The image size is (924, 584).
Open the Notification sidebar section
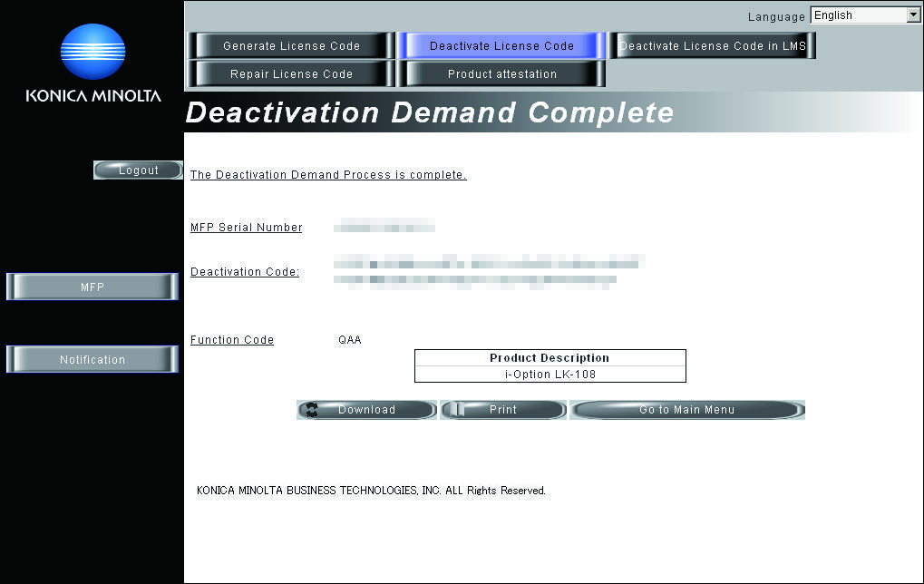click(92, 359)
